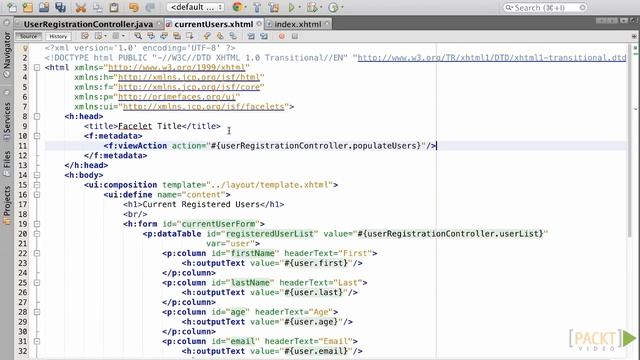This screenshot has width=640, height=360.
Task: Collapse p:dataTable fold on line 20
Action: click(37, 234)
